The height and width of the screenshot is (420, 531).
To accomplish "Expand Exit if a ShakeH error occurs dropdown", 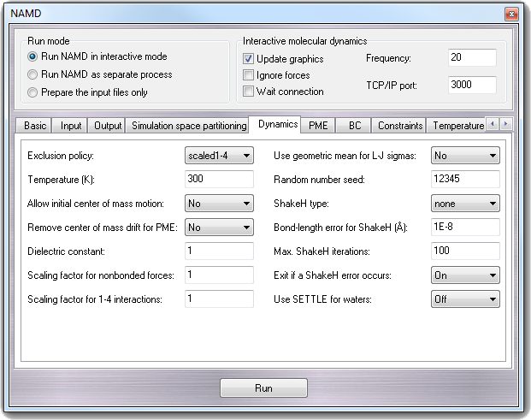I will point(465,275).
